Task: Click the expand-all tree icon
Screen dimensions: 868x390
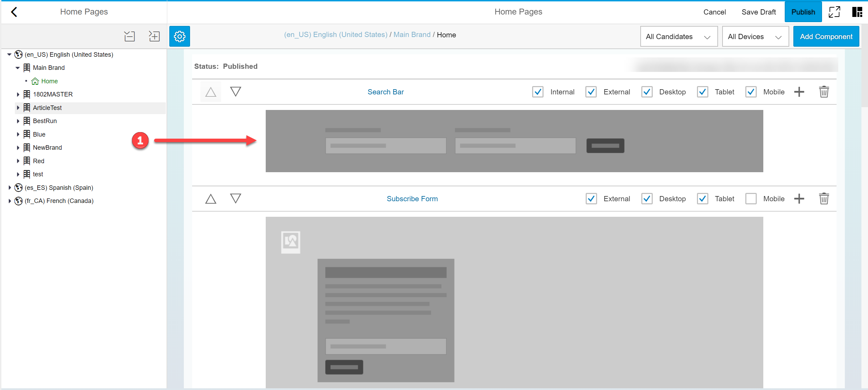Action: tap(154, 36)
